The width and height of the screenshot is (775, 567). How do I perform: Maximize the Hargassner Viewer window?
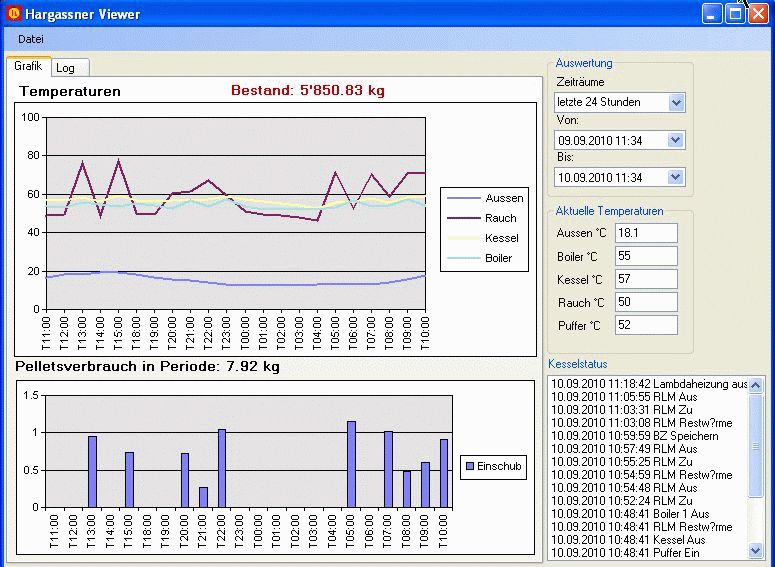(735, 14)
